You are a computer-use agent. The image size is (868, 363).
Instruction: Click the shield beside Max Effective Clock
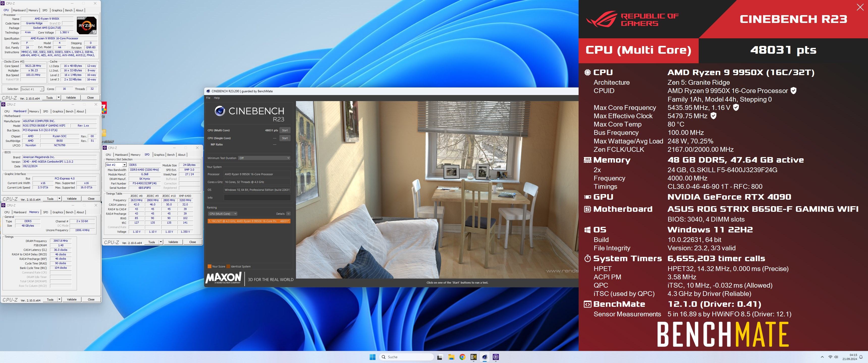713,116
